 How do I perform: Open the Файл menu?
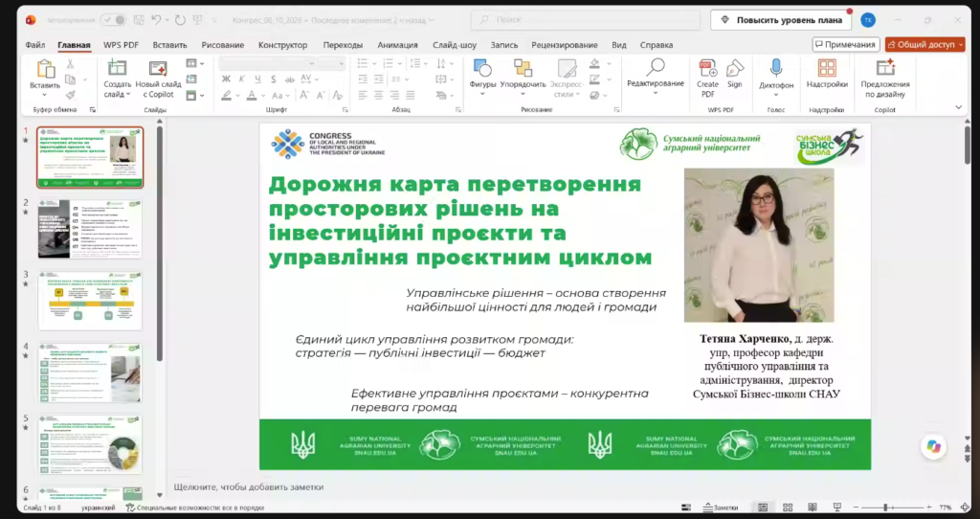click(x=35, y=45)
